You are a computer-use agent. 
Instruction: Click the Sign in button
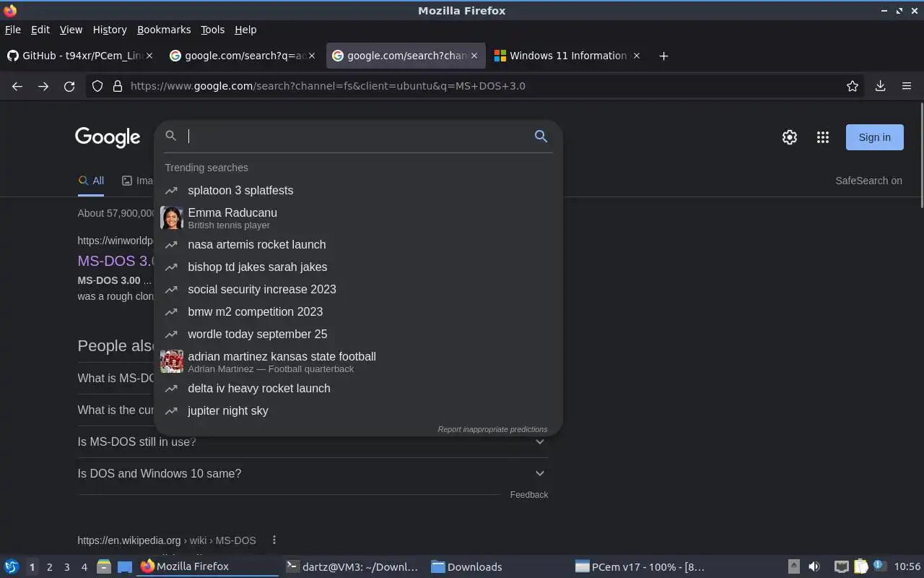[874, 137]
